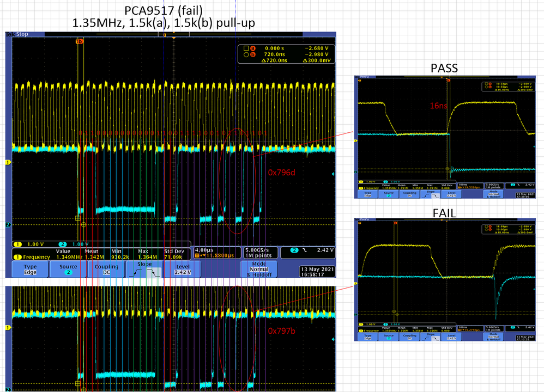Click the channel 2 1.00 V scale badge
The height and width of the screenshot is (392, 544).
pyautogui.click(x=74, y=244)
